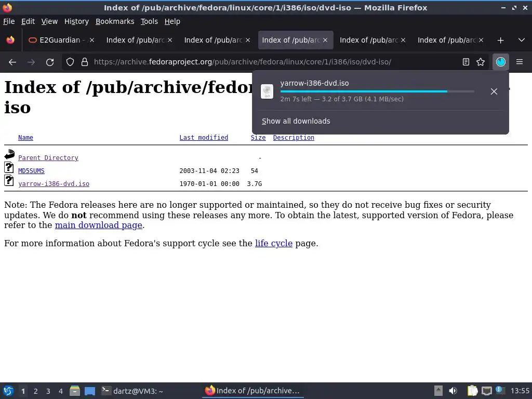Open the Help menu

(172, 21)
